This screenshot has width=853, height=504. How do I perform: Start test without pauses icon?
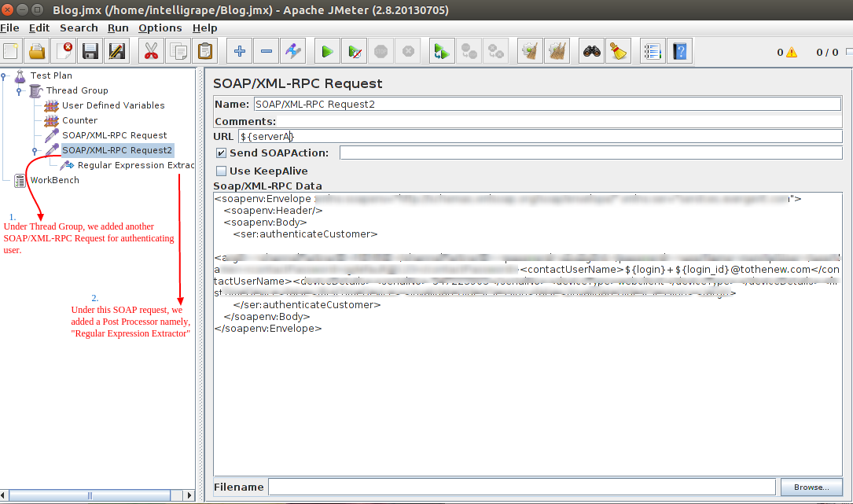pos(354,52)
